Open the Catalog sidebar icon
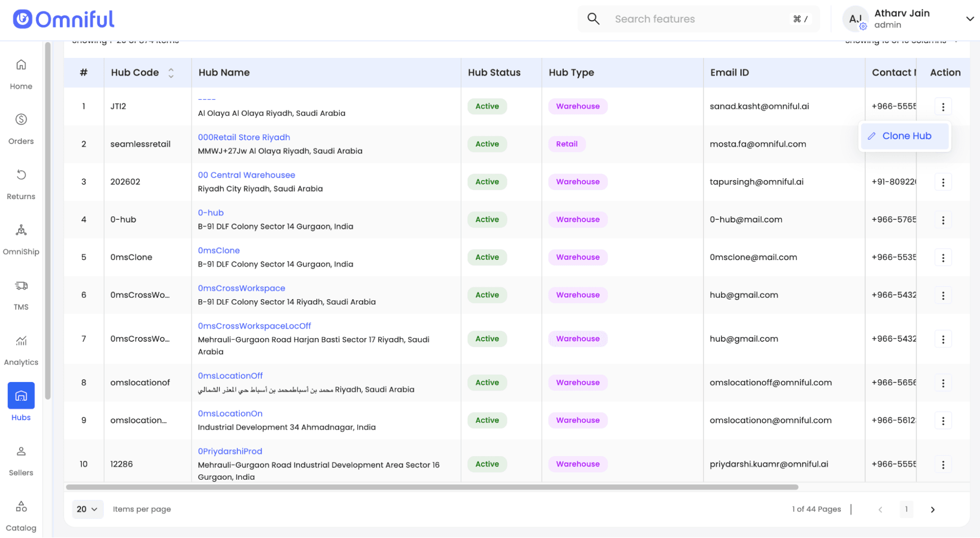980x538 pixels. point(21,507)
